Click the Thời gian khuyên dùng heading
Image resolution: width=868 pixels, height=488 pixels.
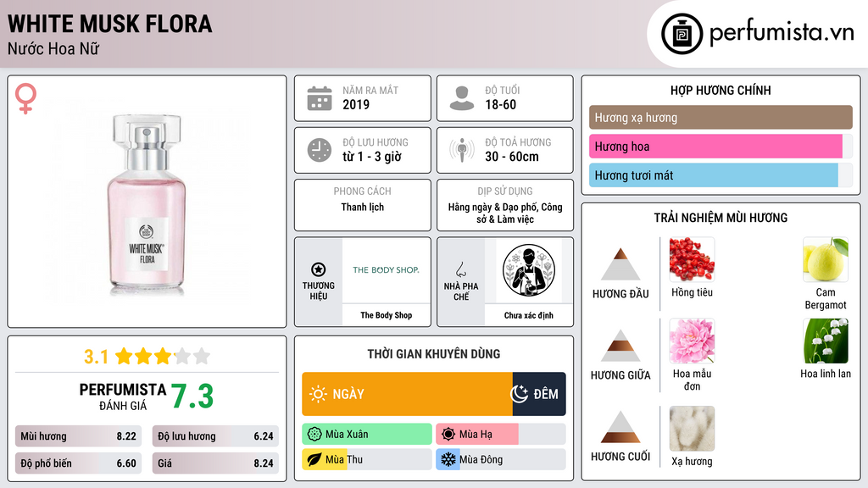(434, 353)
